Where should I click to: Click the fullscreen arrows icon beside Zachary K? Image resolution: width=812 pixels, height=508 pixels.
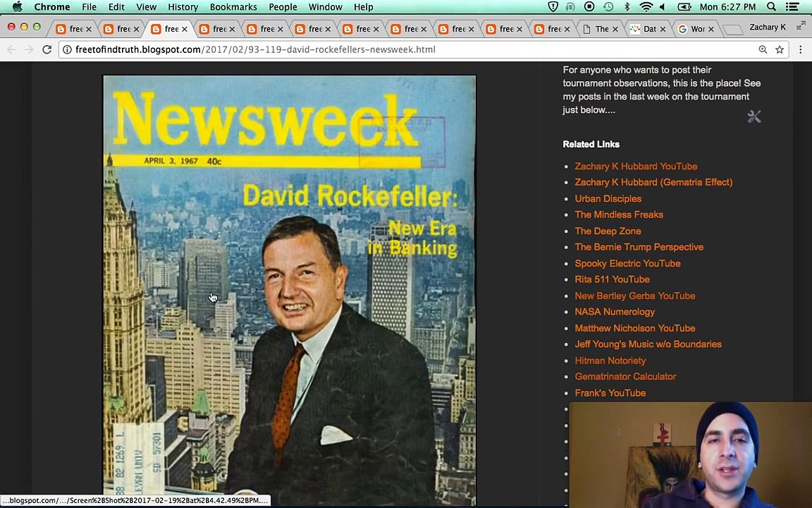[801, 25]
